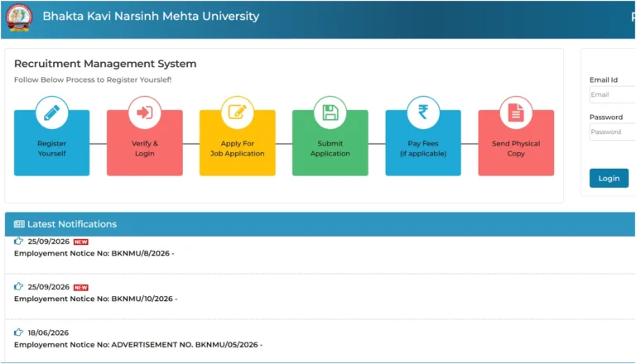Open the Send Physical Copy card

pyautogui.click(x=516, y=142)
